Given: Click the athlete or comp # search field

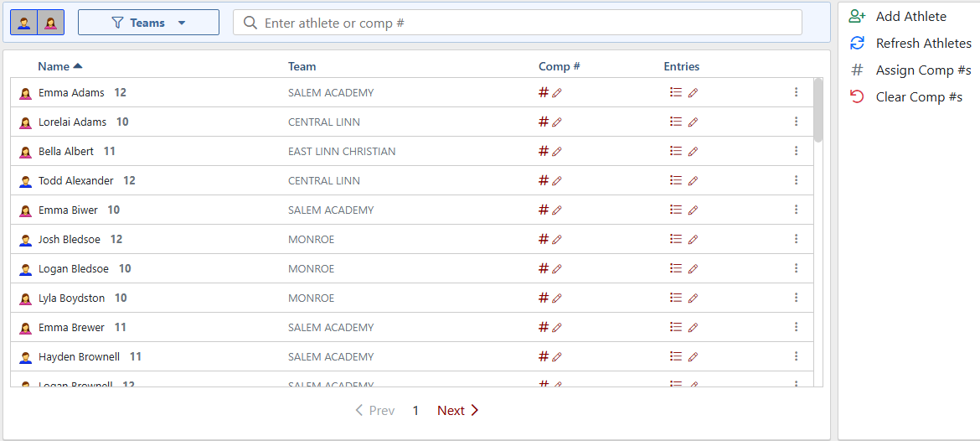Looking at the screenshot, I should 518,23.
